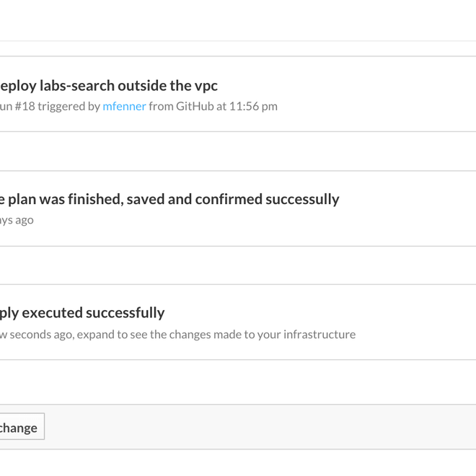476x476 pixels.
Task: Click the gray footer bar right of change button
Action: tap(260, 427)
